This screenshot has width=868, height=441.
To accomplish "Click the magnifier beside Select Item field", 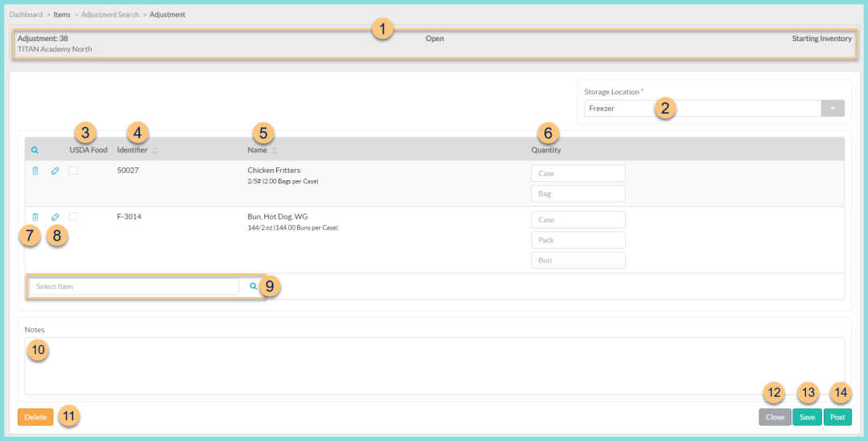I will tap(253, 286).
